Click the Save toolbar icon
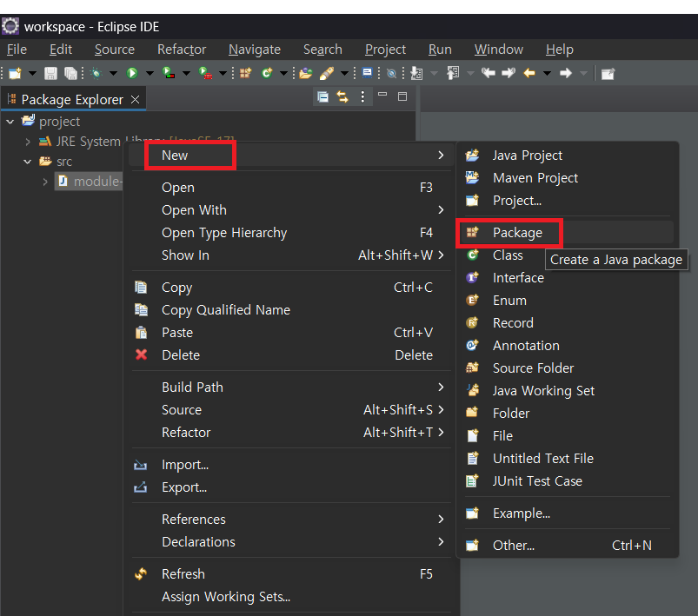This screenshot has height=616, width=698. (x=50, y=73)
